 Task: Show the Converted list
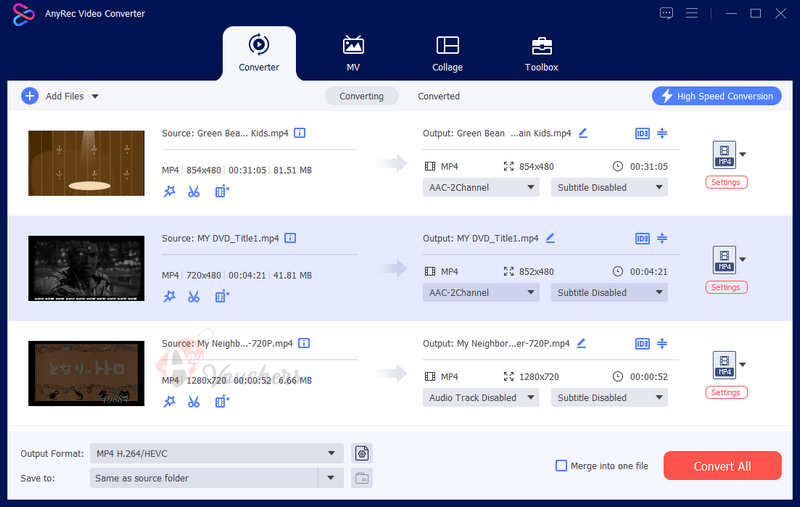coord(439,96)
